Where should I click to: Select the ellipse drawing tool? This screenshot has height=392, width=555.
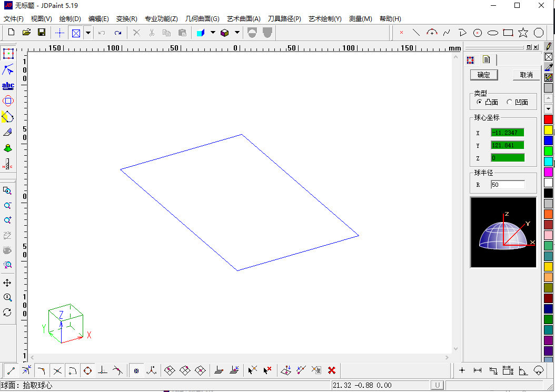pos(493,33)
